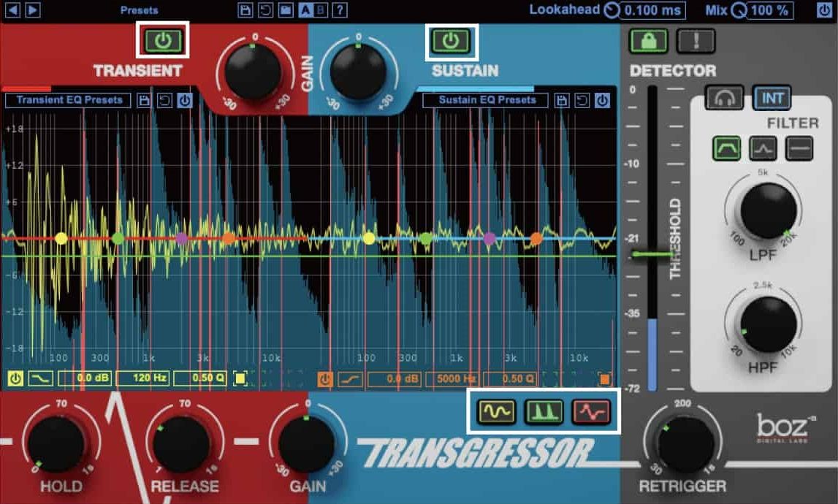This screenshot has width=838, height=504.
Task: Toggle Sustain EQ power icon
Action: (602, 101)
